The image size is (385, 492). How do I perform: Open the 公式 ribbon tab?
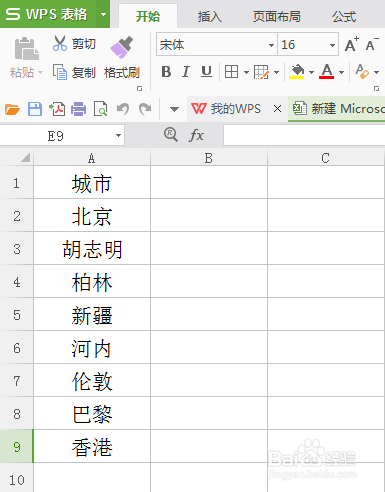tap(344, 16)
